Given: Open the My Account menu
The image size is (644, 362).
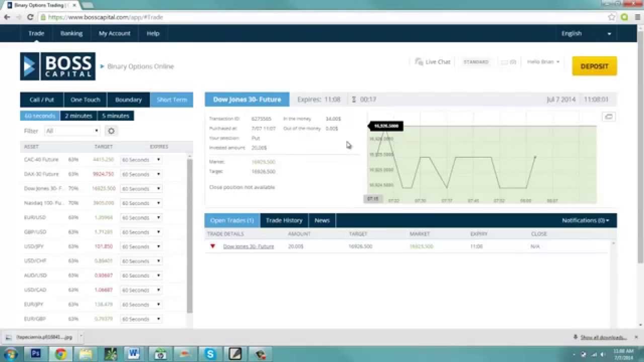Looking at the screenshot, I should coord(114,33).
